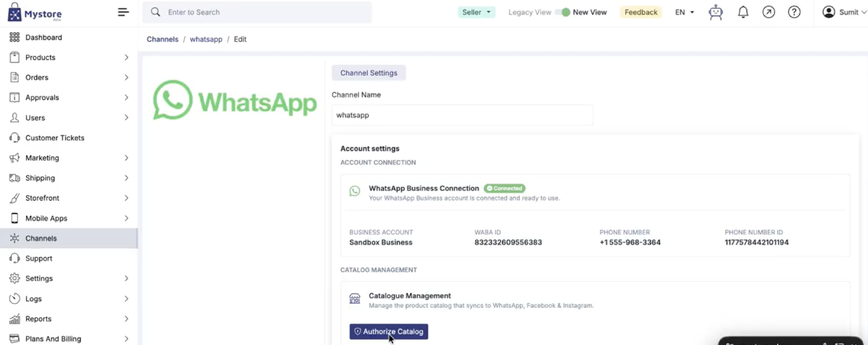
Task: Click the external link arrow icon
Action: tap(768, 12)
